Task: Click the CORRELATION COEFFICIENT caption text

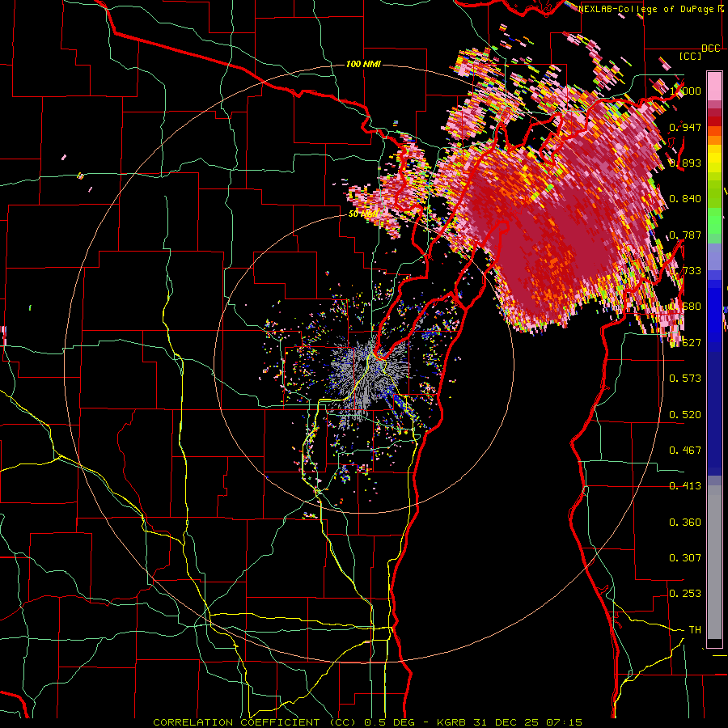Action: coord(241,722)
